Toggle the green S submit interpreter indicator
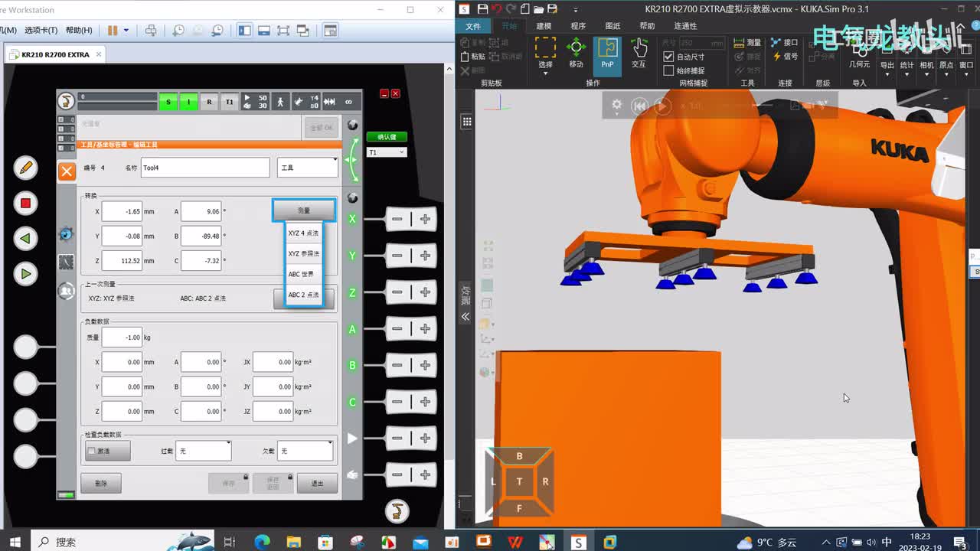The image size is (980, 551). (x=168, y=102)
